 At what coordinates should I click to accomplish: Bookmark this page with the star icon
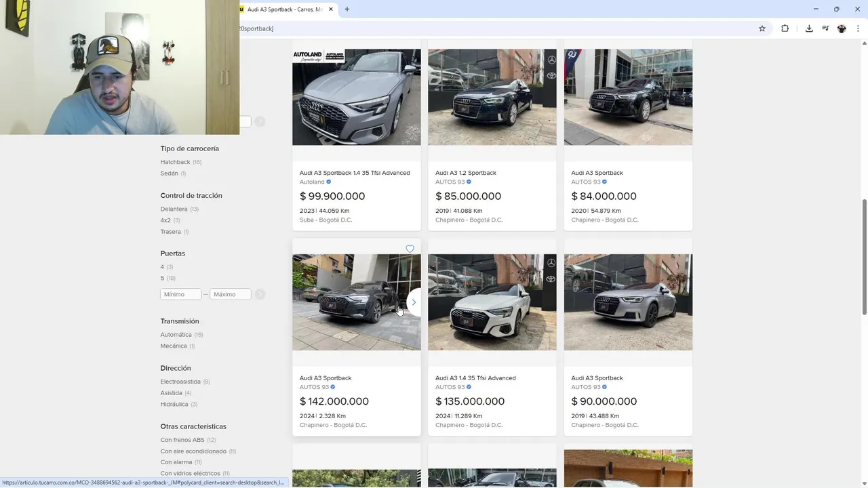point(762,28)
